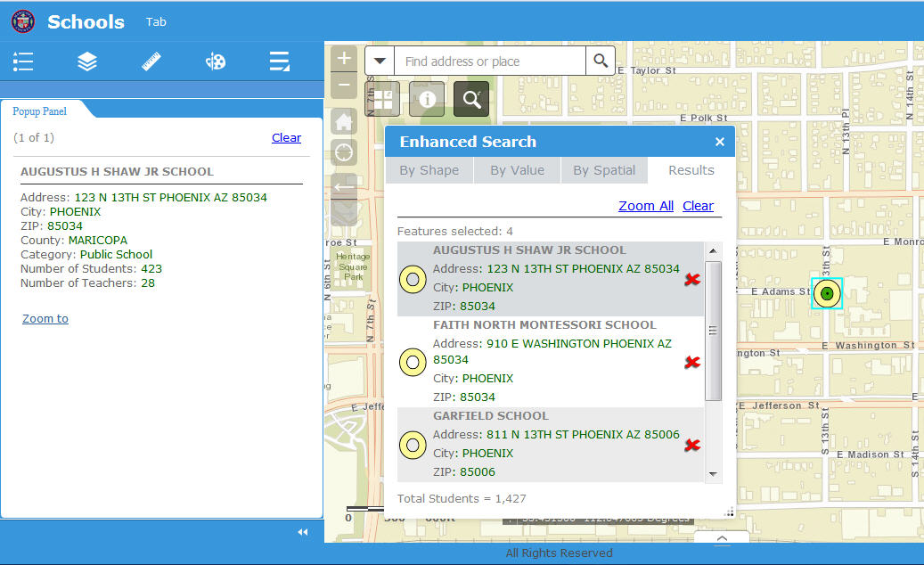Click the Enhanced Search resize grip
Viewport: 924px width, 565px height.
coord(729,512)
